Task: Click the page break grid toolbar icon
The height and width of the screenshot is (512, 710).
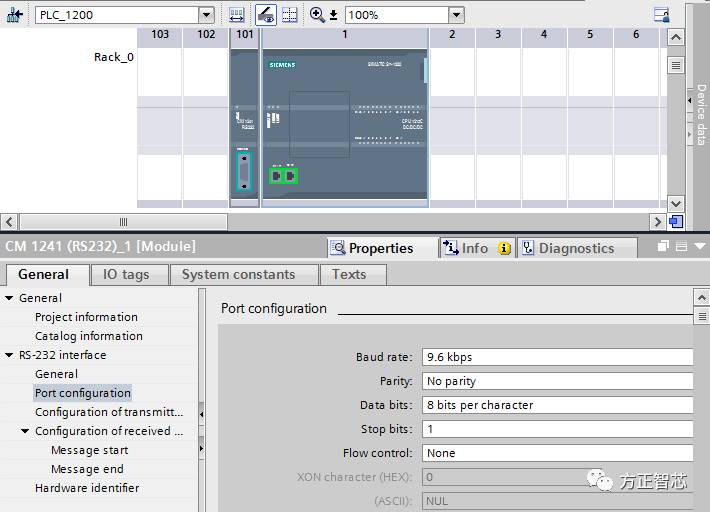Action: coord(289,15)
